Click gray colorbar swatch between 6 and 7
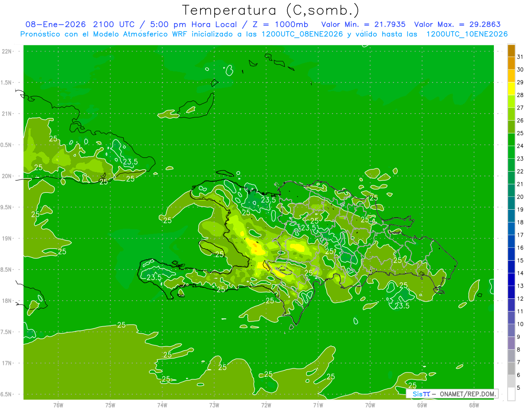This screenshot has width=532, height=411. click(x=511, y=368)
